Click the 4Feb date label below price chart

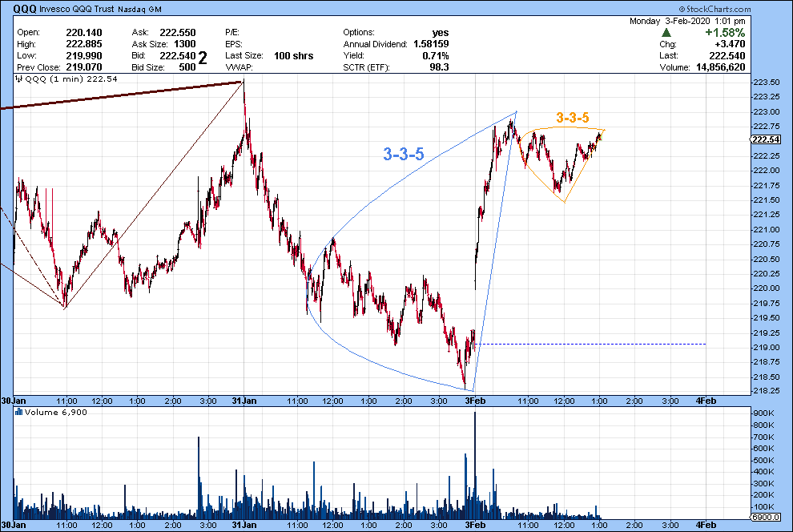(706, 401)
